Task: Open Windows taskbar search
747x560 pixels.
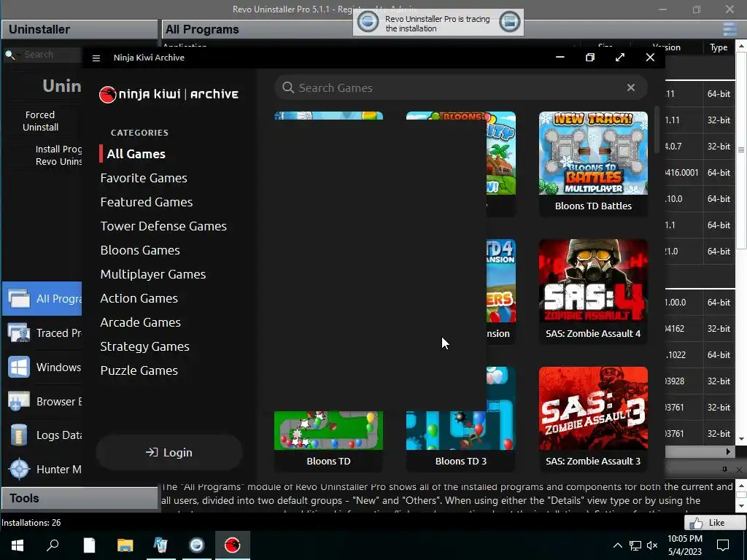Action: coord(53,545)
